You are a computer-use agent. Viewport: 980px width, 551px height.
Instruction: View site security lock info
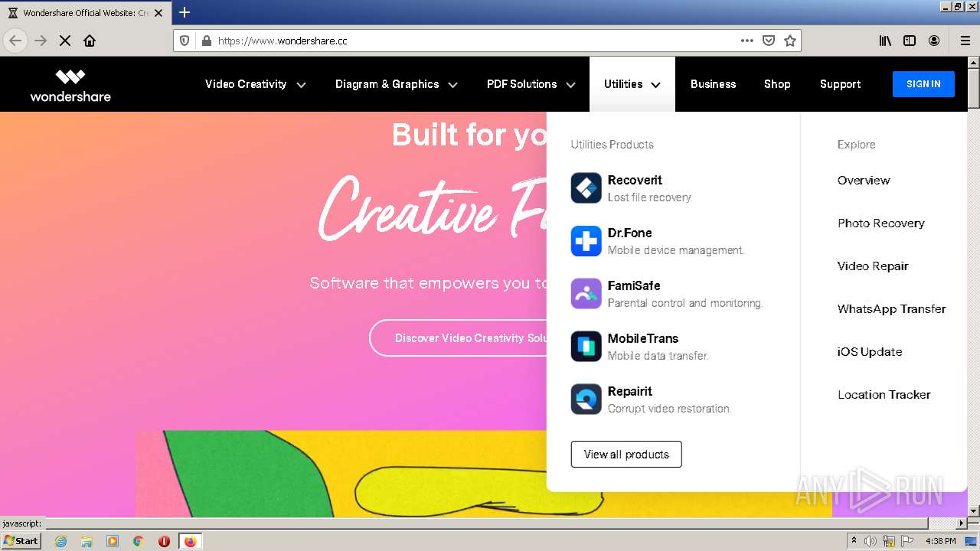(206, 41)
